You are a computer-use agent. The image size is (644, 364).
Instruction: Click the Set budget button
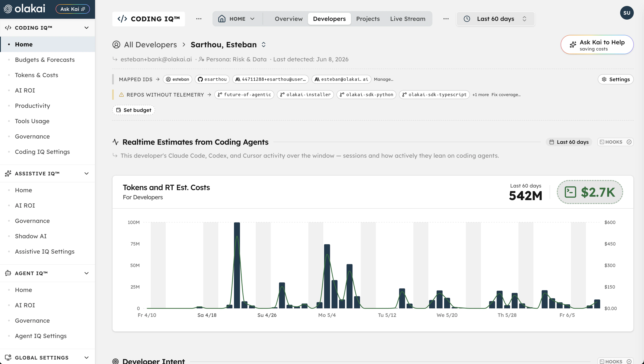pos(133,110)
